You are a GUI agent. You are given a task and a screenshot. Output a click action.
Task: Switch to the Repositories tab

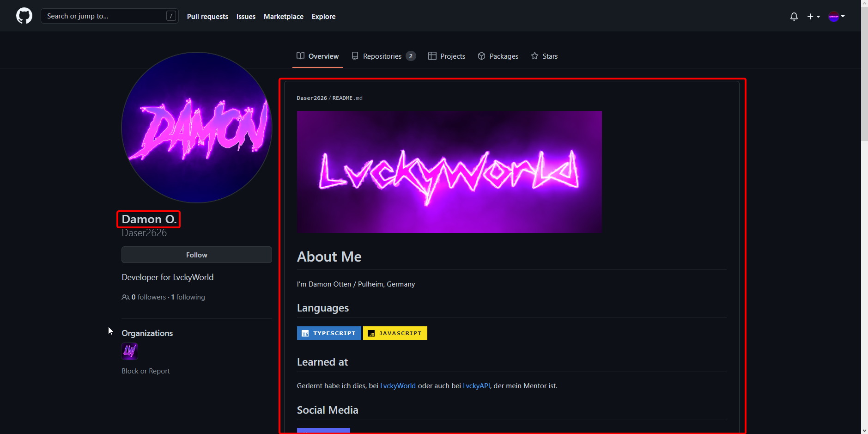383,56
